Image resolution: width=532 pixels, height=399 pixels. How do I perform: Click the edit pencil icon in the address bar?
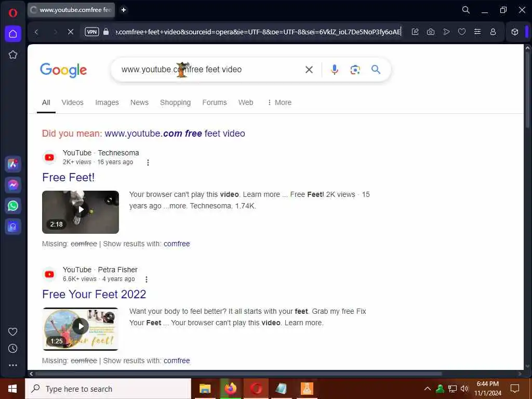point(415,32)
